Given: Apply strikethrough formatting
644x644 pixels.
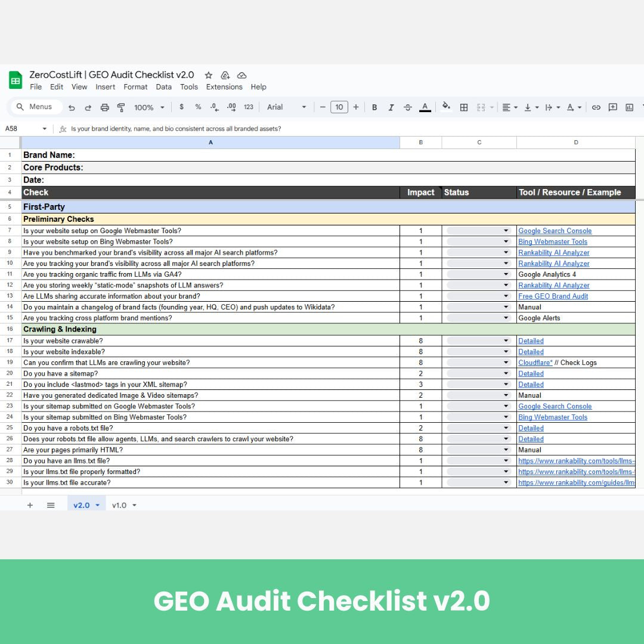Looking at the screenshot, I should [408, 107].
